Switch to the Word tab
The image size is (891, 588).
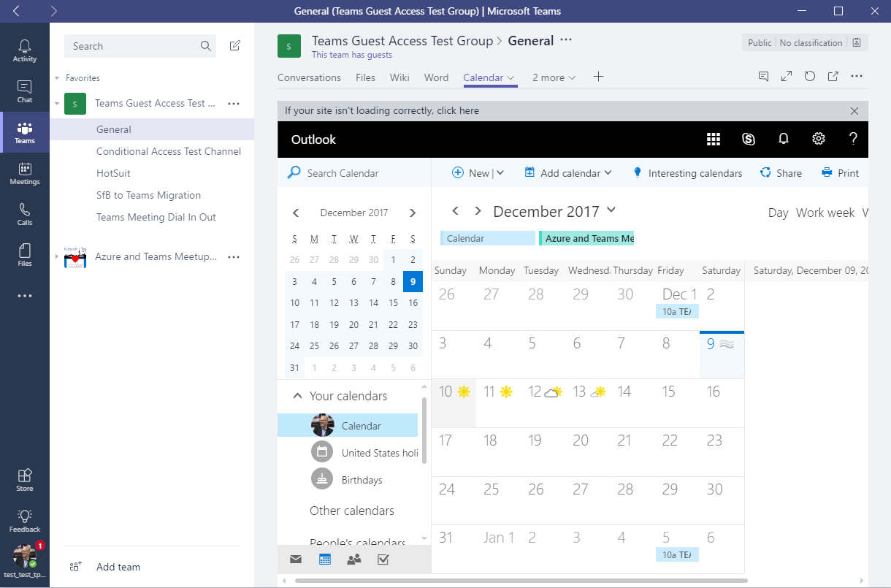click(x=436, y=77)
